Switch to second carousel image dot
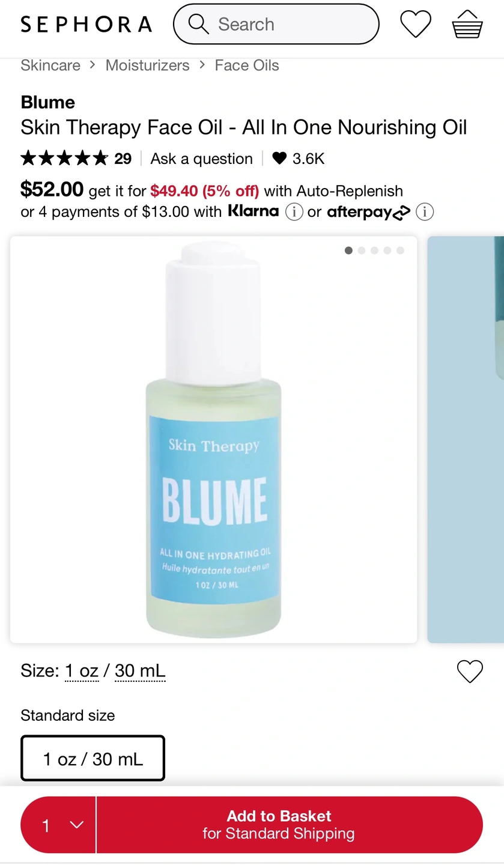Image resolution: width=504 pixels, height=865 pixels. (362, 250)
